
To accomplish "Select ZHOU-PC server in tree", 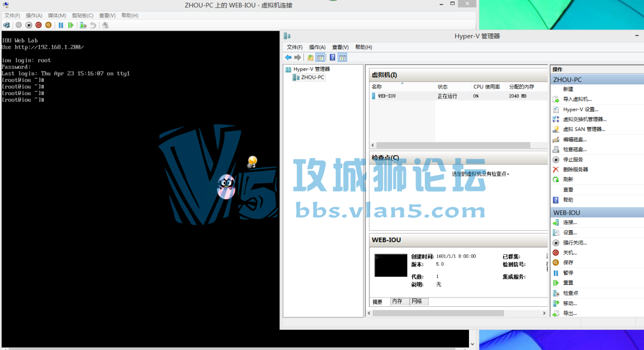I will [x=312, y=77].
